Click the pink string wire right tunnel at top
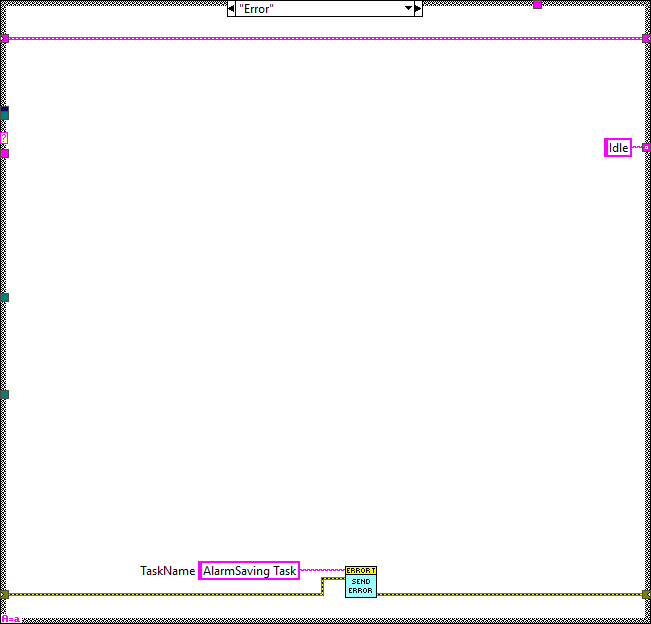Screen dimensions: 651x624 (646, 39)
